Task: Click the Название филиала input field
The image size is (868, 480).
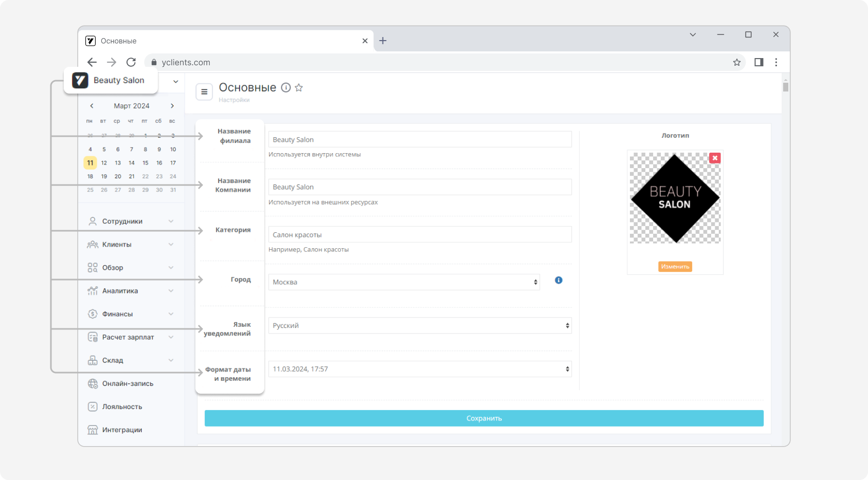Action: point(420,140)
